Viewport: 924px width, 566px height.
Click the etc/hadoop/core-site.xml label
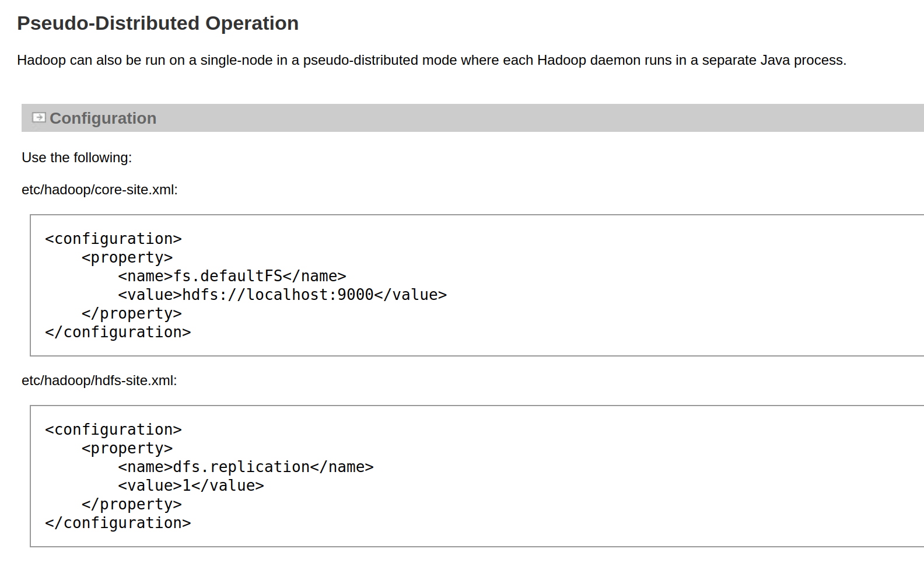(99, 190)
